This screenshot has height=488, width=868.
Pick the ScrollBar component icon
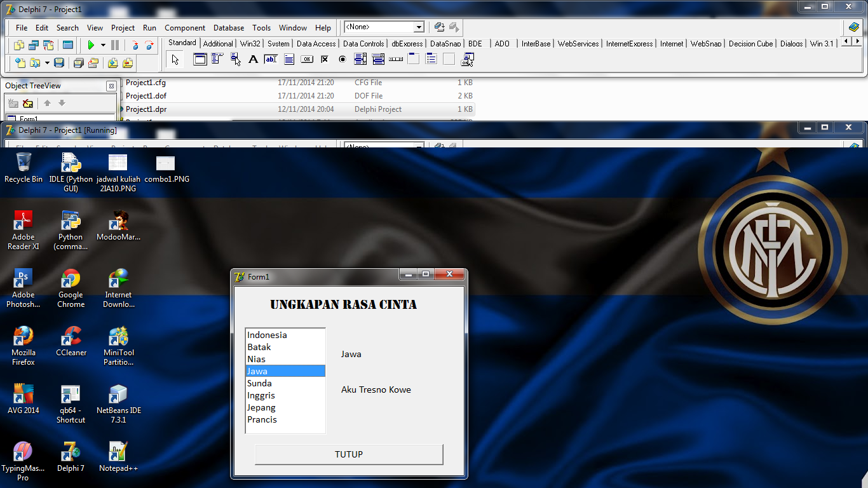[396, 59]
